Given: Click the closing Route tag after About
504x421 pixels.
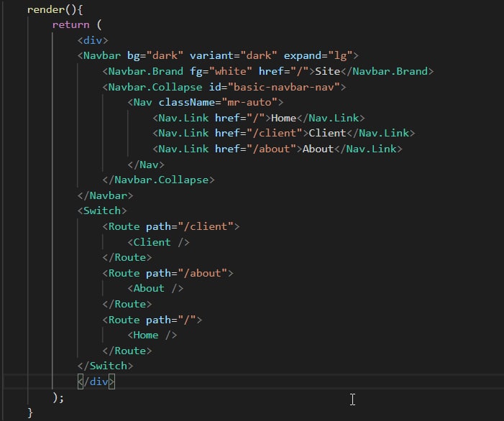Looking at the screenshot, I should pyautogui.click(x=127, y=304).
